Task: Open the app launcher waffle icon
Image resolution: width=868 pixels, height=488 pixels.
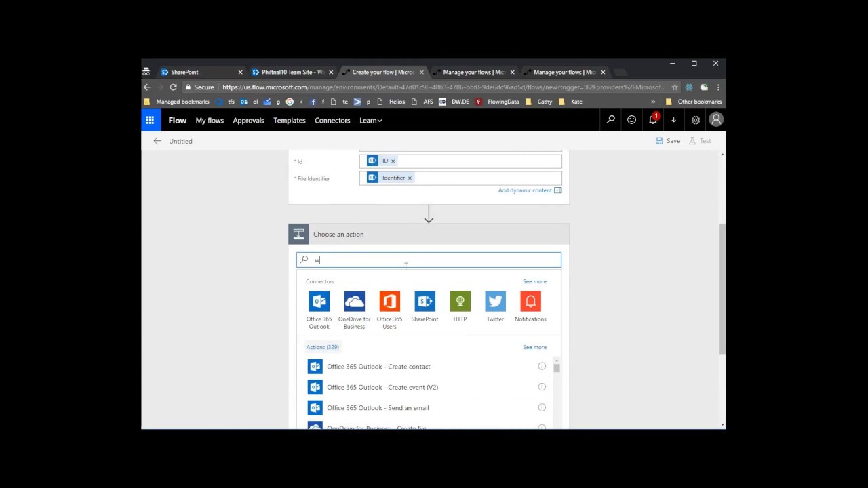Action: pos(151,120)
